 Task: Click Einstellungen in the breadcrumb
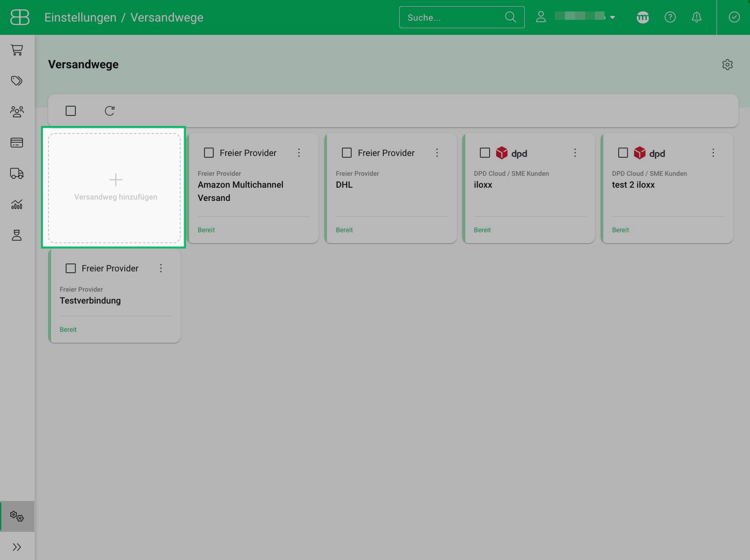80,18
